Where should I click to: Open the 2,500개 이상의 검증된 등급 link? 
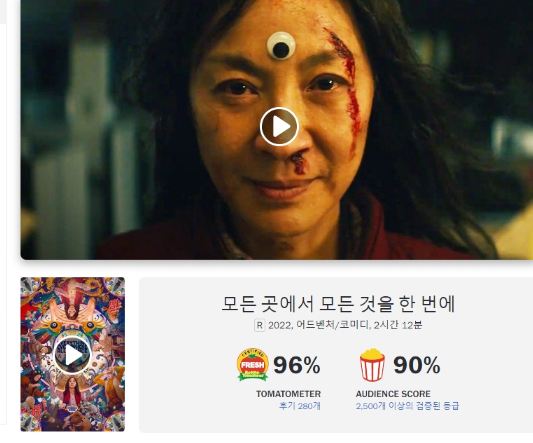pos(407,406)
